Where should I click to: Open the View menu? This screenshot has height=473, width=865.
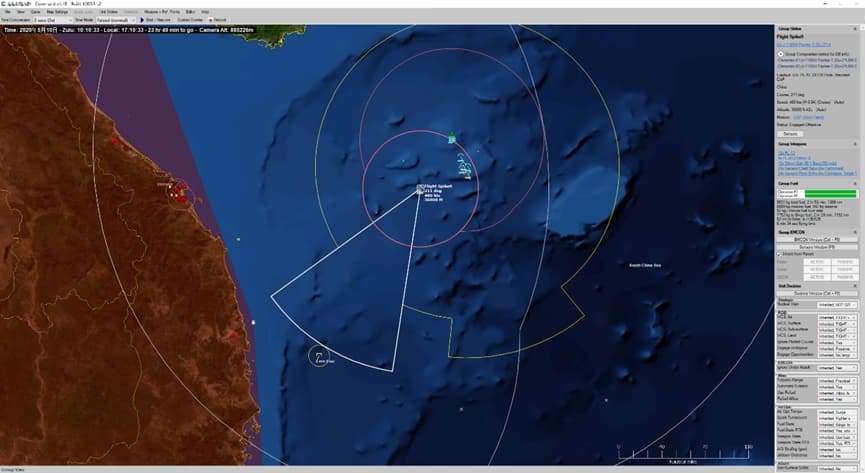[21, 12]
